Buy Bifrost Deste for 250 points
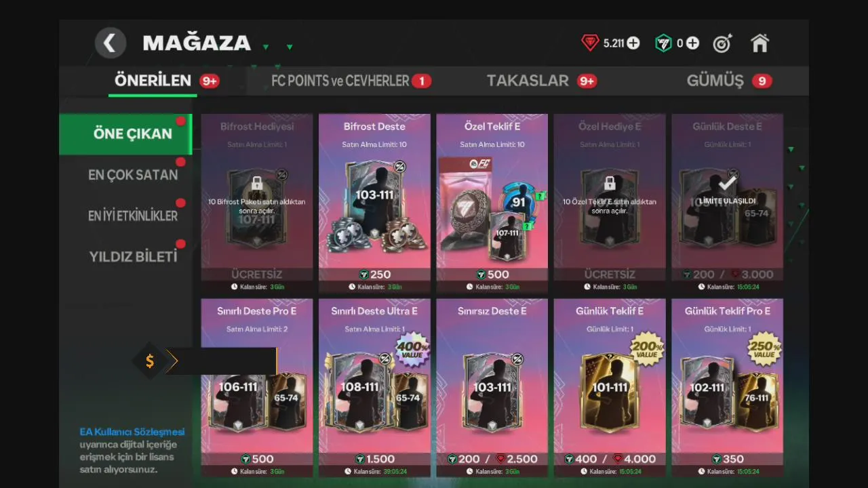The width and height of the screenshot is (868, 488). coord(374,274)
